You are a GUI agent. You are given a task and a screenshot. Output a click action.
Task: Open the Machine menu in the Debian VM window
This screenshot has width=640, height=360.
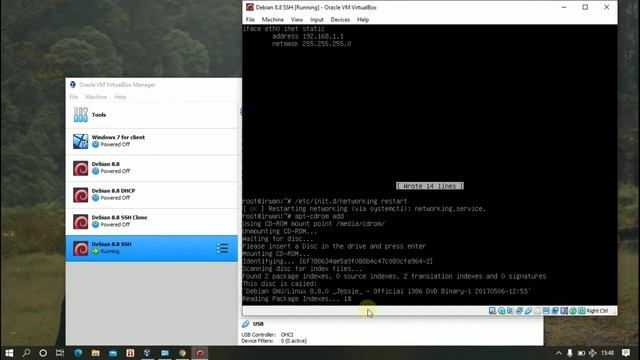[x=273, y=20]
